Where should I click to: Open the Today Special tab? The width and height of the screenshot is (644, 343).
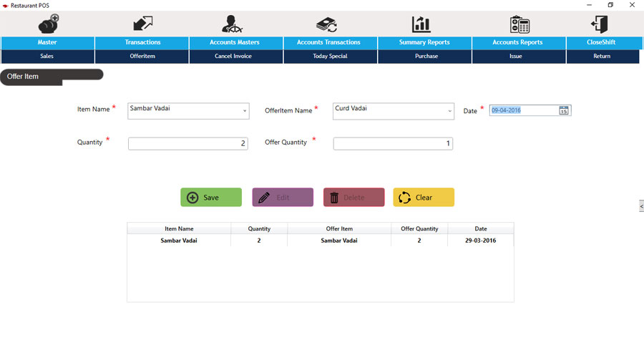(x=330, y=56)
